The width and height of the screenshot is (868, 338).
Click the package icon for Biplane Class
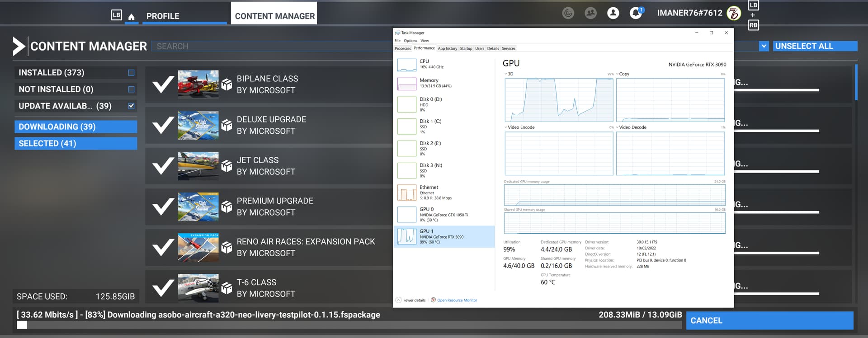(226, 84)
